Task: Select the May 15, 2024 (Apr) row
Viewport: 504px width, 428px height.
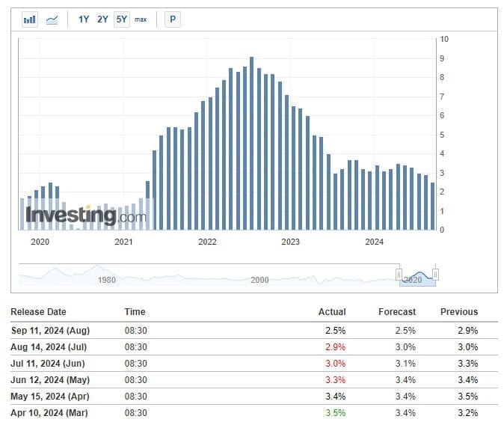Action: click(254, 396)
